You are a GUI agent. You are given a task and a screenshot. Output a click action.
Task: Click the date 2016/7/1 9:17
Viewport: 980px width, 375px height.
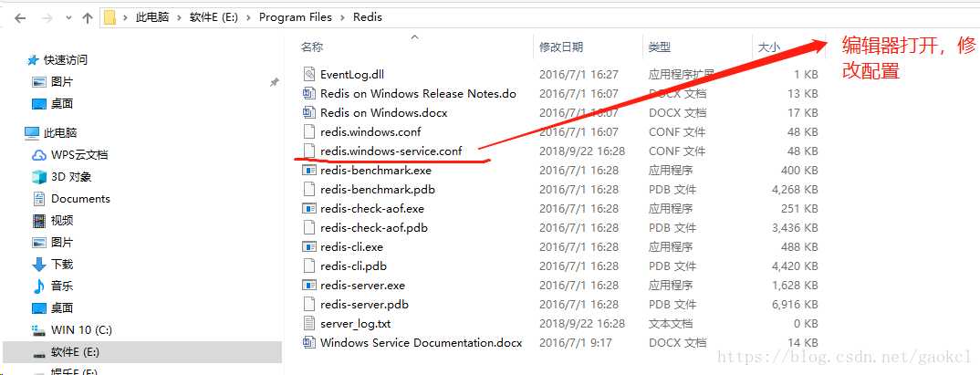[x=575, y=342]
